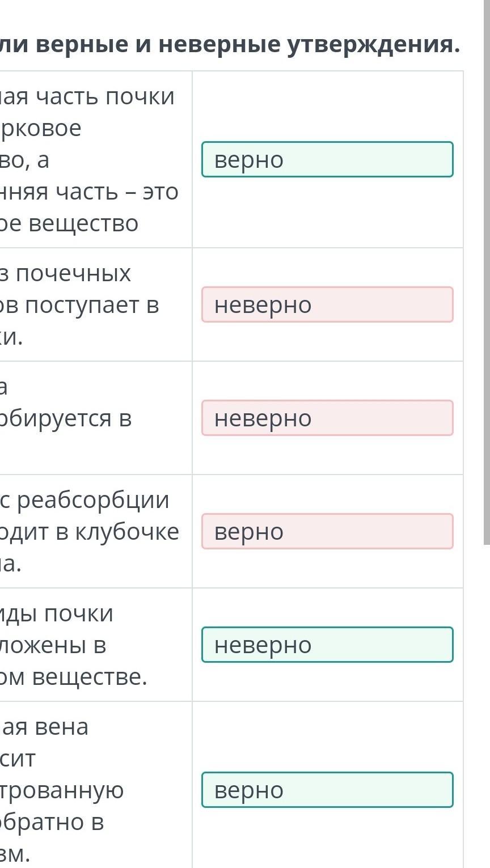Click the statement text 'с реабсорбции'
The height and width of the screenshot is (868, 490).
85,501
